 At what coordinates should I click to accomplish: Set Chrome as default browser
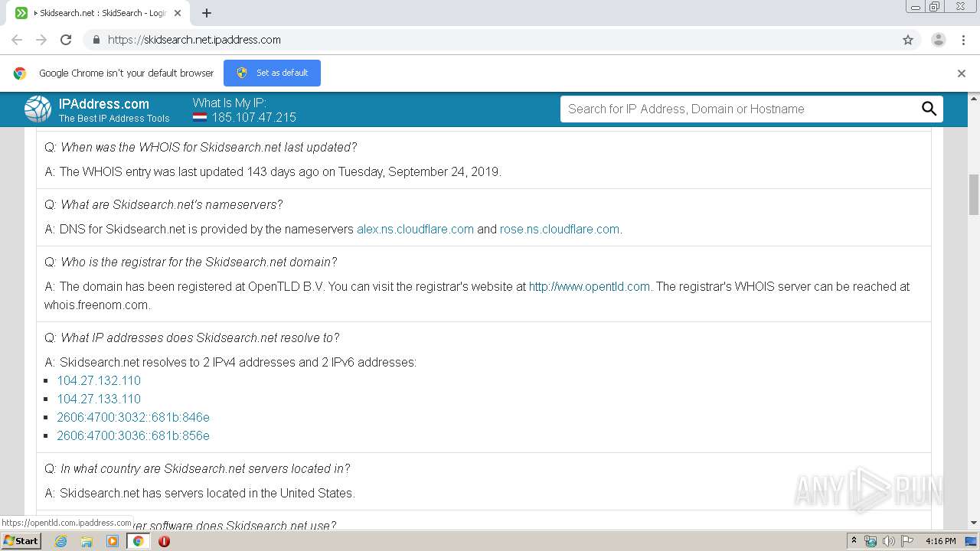pos(272,73)
